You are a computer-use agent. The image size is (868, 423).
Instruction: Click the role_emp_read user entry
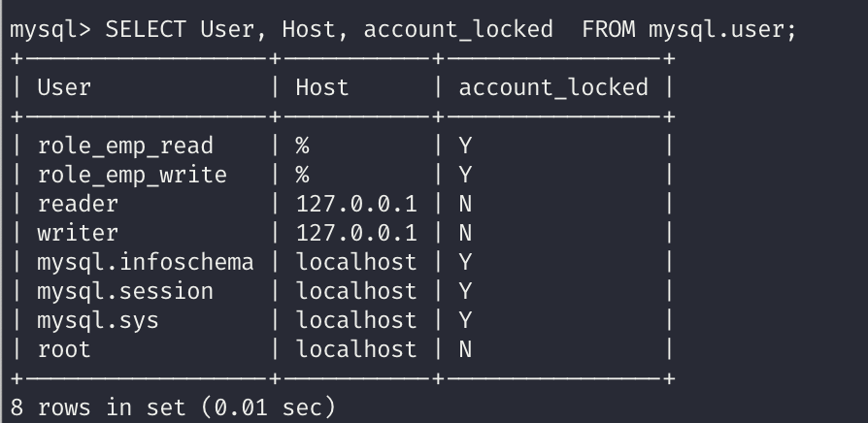click(125, 146)
